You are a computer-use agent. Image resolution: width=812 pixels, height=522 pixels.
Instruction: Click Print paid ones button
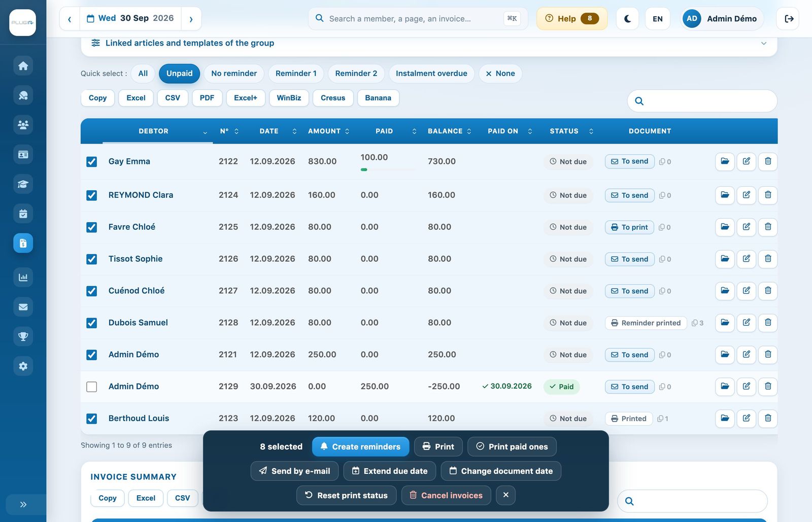[512, 446]
